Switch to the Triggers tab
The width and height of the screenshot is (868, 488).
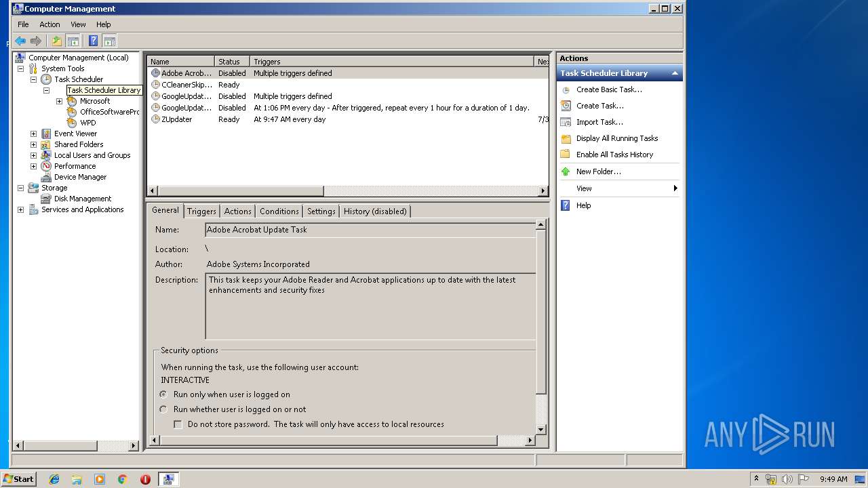201,211
